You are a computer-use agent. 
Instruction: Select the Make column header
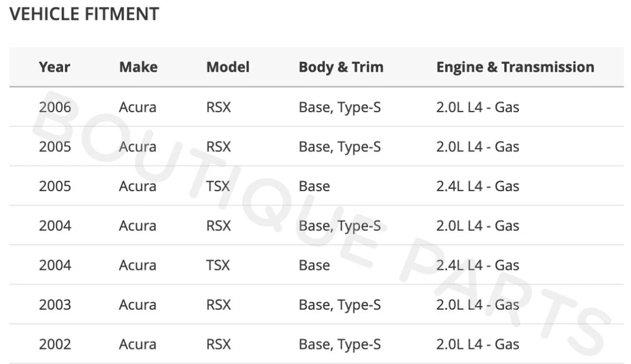(138, 67)
